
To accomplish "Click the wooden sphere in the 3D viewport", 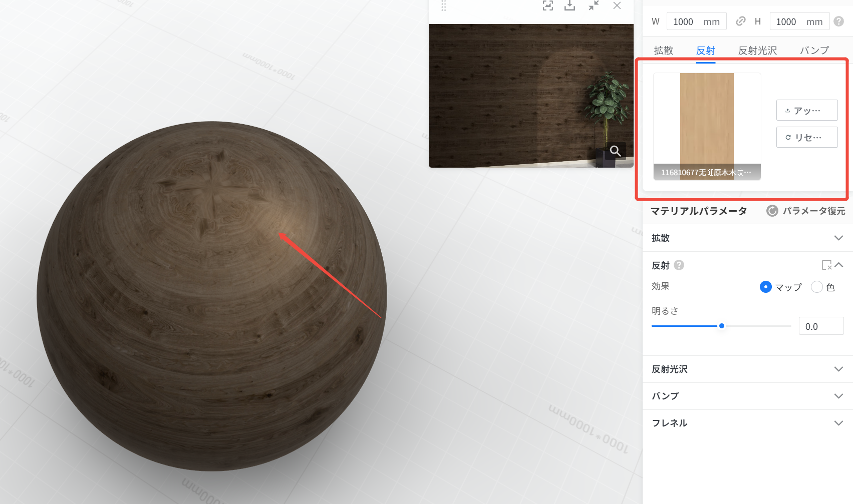I will coord(212,296).
